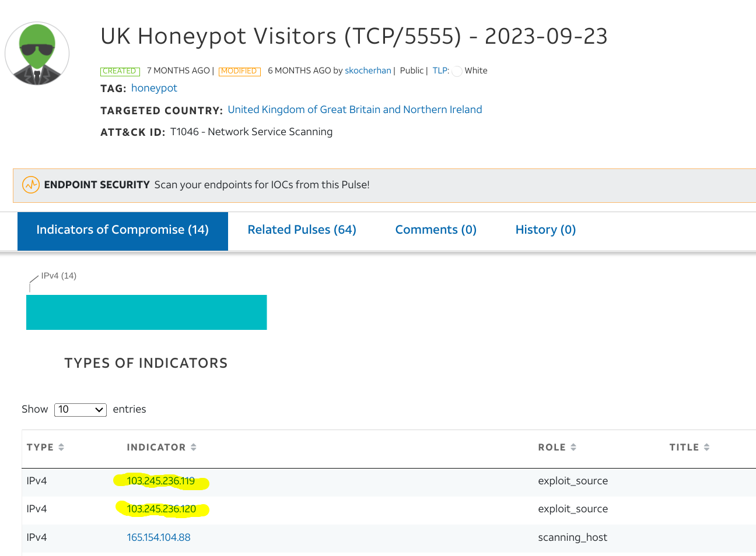Open the entries count dropdown
The width and height of the screenshot is (756, 556).
80,410
